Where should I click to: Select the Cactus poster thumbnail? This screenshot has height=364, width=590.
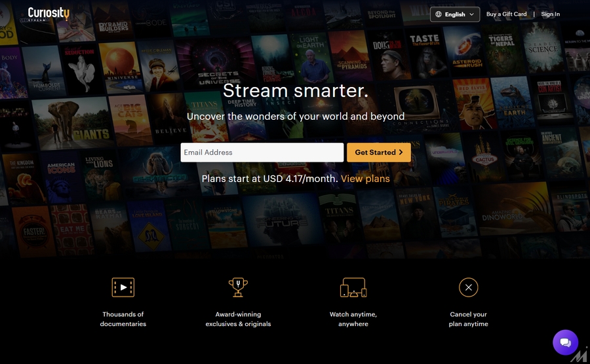483,156
